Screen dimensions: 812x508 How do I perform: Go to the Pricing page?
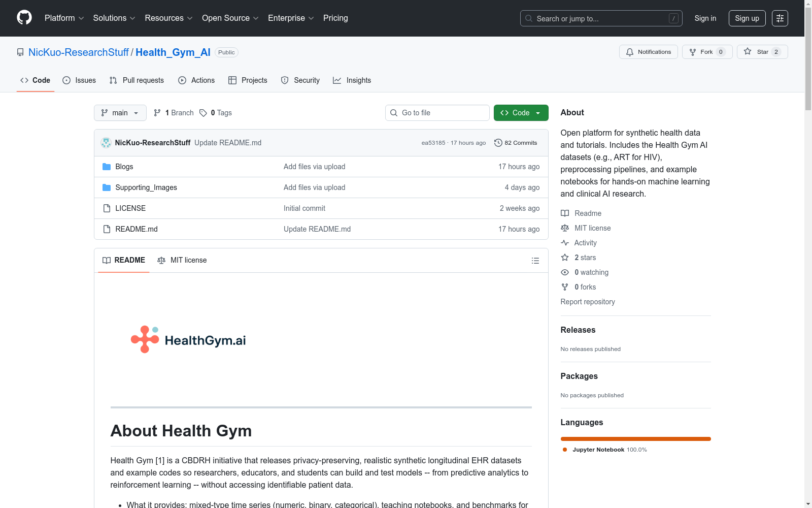335,18
